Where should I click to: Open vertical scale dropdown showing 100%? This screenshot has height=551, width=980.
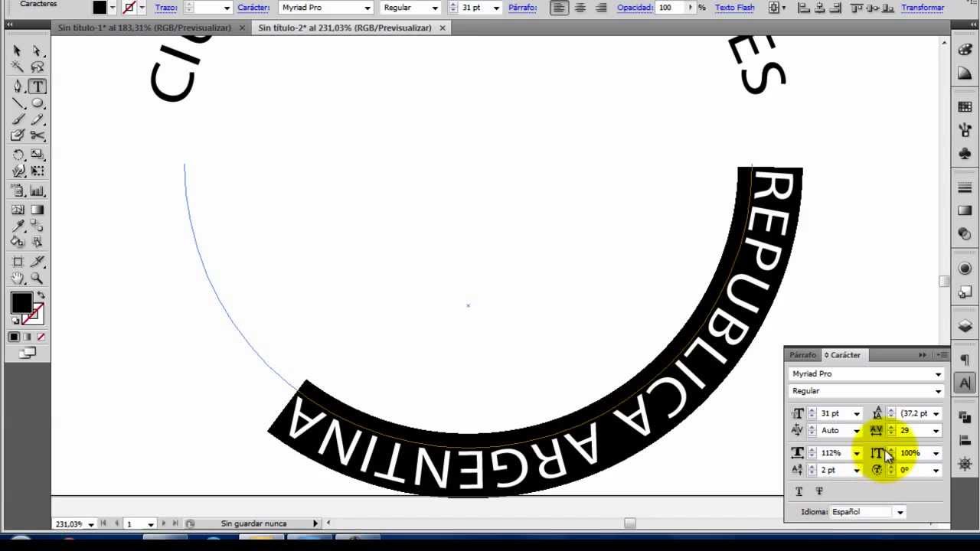pyautogui.click(x=936, y=454)
